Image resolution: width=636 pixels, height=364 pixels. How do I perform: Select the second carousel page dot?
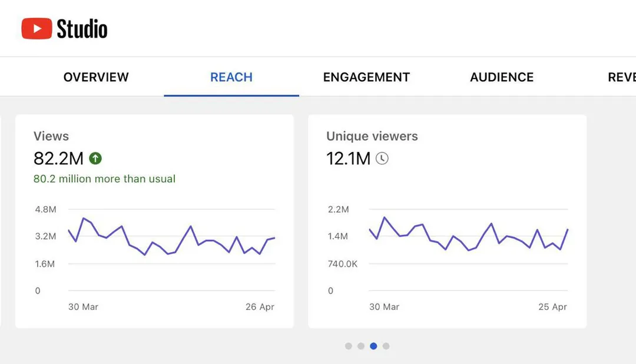point(361,346)
